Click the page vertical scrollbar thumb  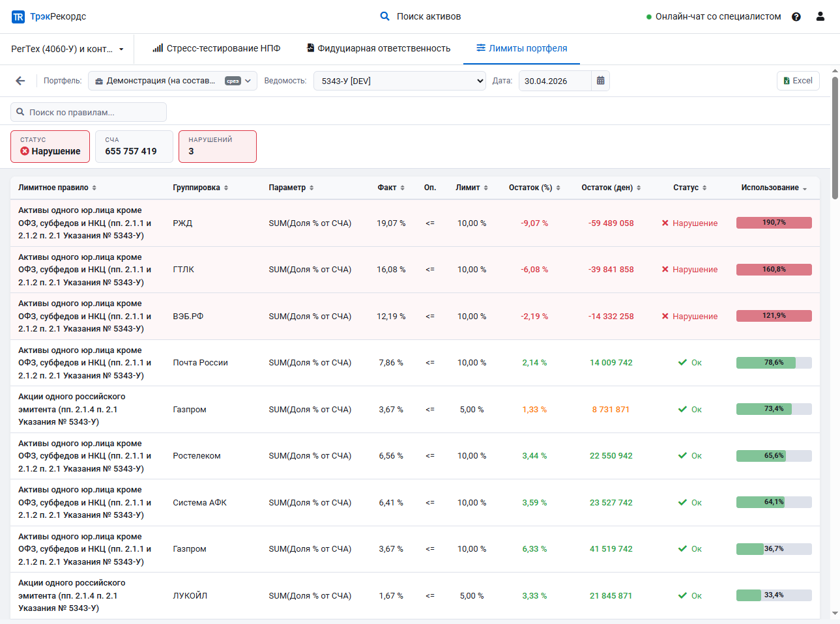835,138
